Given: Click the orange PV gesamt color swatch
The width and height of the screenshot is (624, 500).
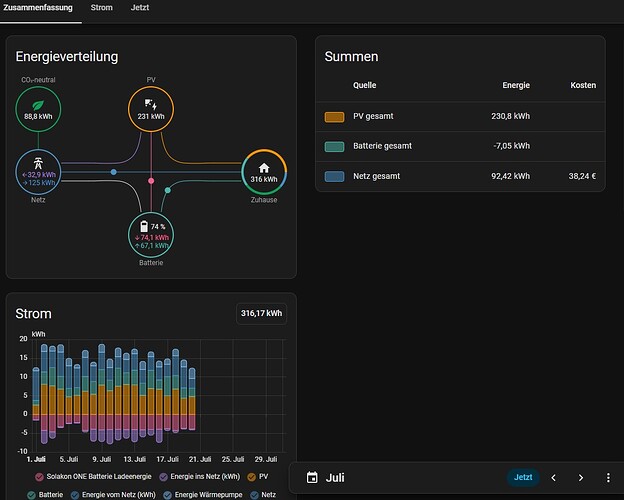Looking at the screenshot, I should [x=334, y=117].
